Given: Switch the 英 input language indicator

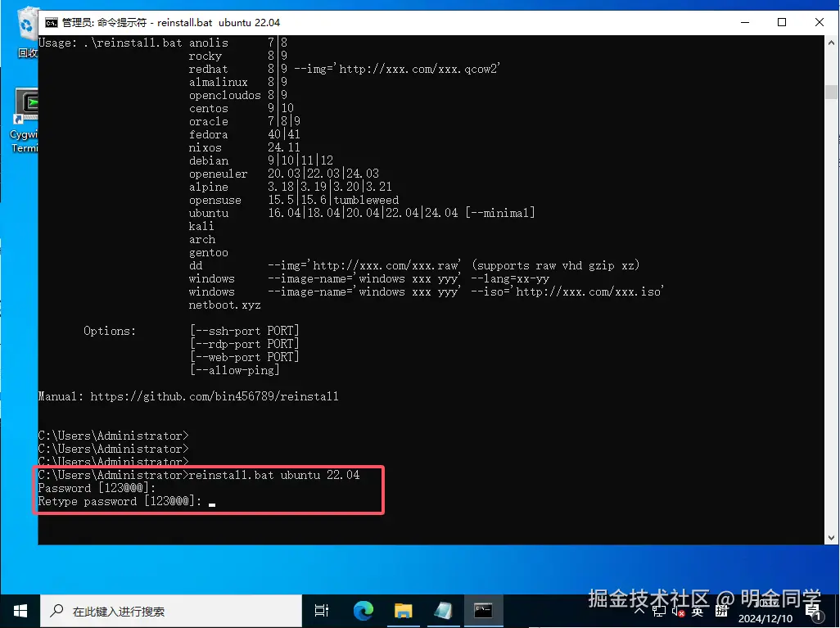Looking at the screenshot, I should (x=698, y=612).
